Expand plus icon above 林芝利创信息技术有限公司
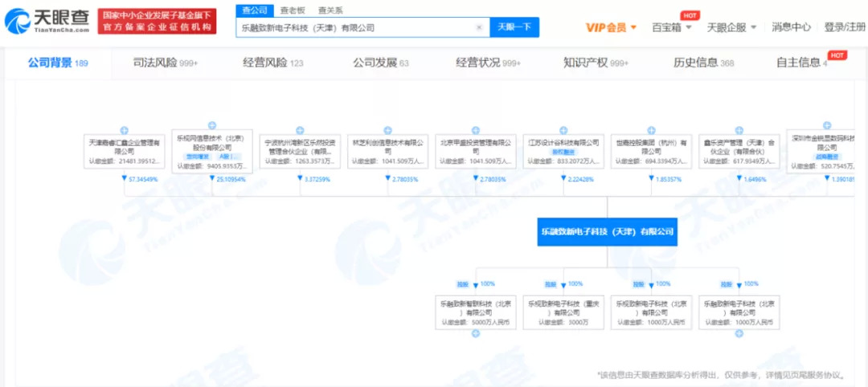The width and height of the screenshot is (868, 387). coord(387,131)
